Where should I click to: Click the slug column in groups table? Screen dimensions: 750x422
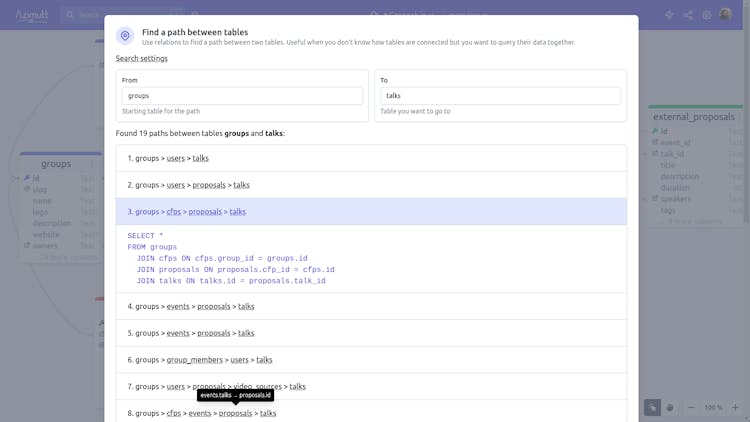coord(40,189)
